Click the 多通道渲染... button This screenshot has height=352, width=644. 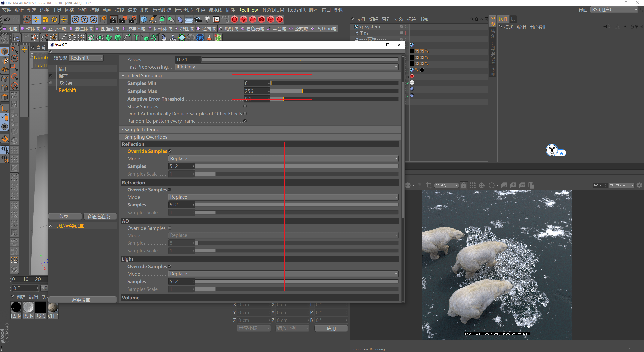(x=100, y=216)
